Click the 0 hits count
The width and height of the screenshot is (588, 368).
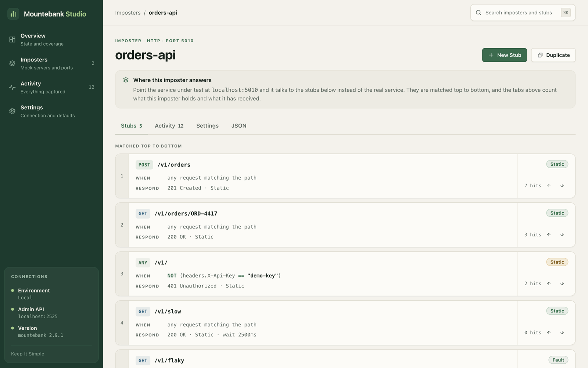coord(533,333)
